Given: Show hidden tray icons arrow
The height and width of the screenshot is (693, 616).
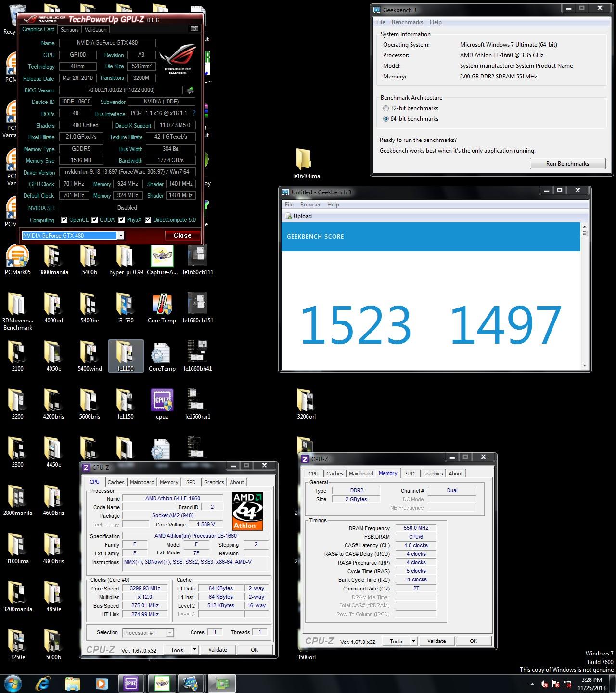Looking at the screenshot, I should coord(532,684).
